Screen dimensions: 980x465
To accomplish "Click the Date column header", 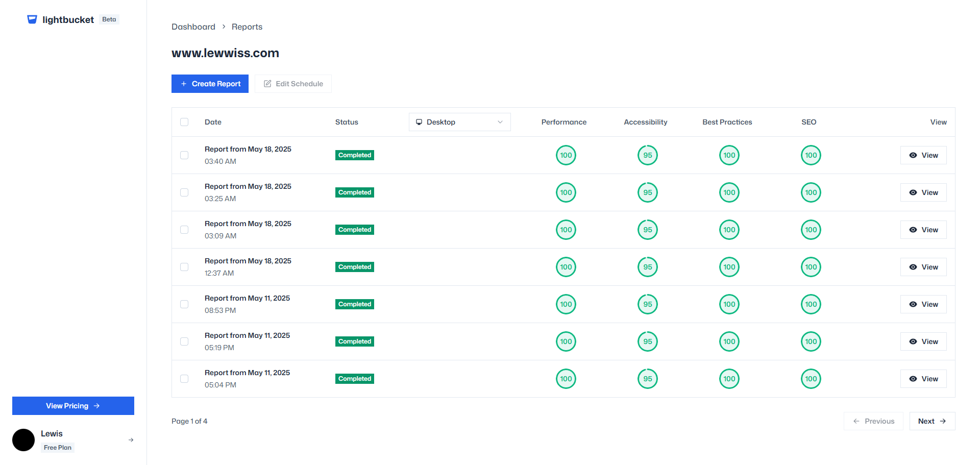I will [213, 122].
